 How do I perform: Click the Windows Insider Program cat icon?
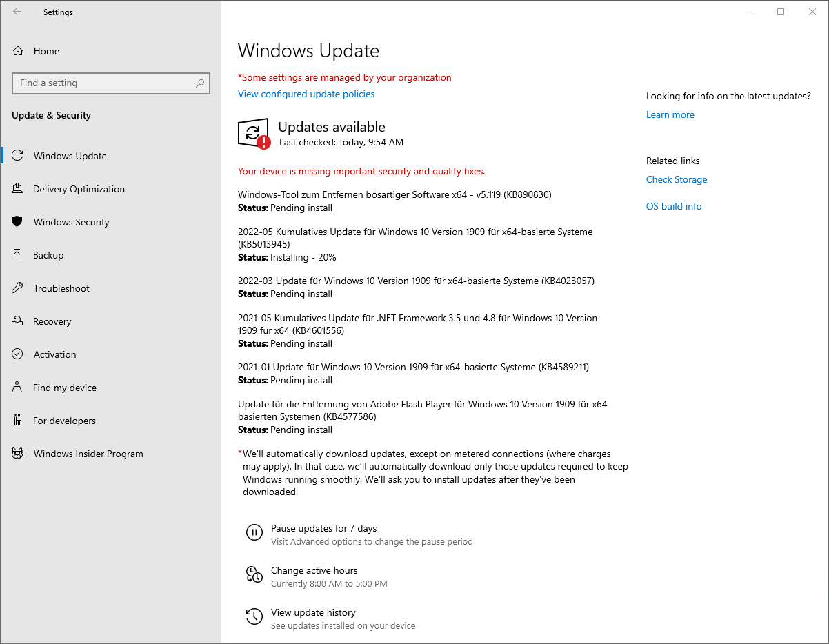(x=18, y=454)
